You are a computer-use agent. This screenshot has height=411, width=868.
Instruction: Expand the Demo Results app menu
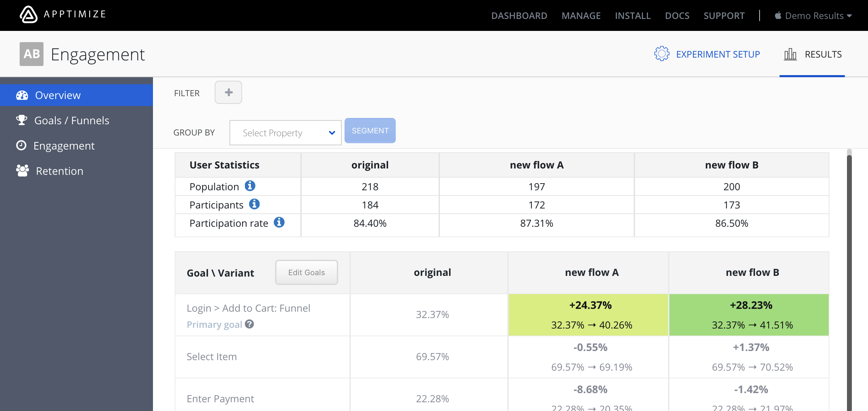(x=813, y=15)
